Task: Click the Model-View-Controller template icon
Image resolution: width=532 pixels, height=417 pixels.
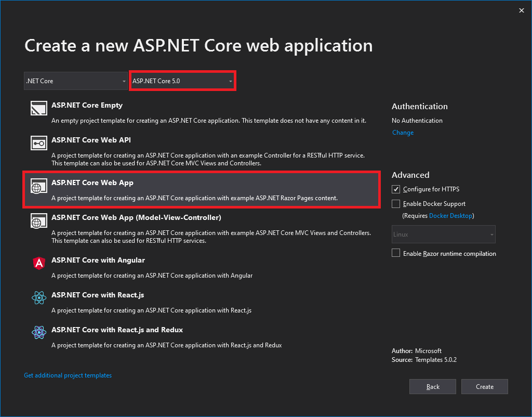Action: click(38, 221)
